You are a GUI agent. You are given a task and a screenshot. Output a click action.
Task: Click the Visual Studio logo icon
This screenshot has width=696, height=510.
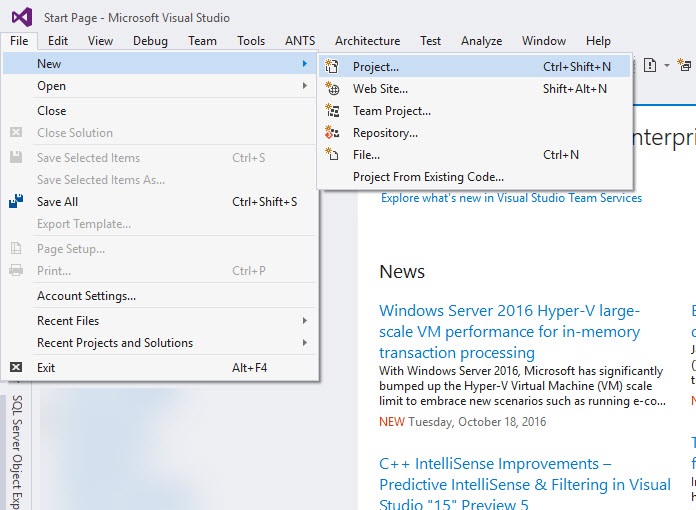[22, 17]
